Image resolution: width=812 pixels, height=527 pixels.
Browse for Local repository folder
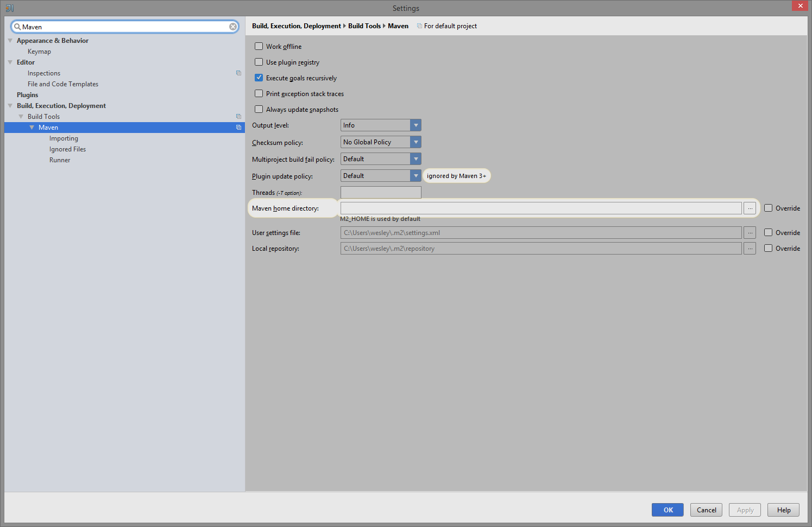point(750,249)
